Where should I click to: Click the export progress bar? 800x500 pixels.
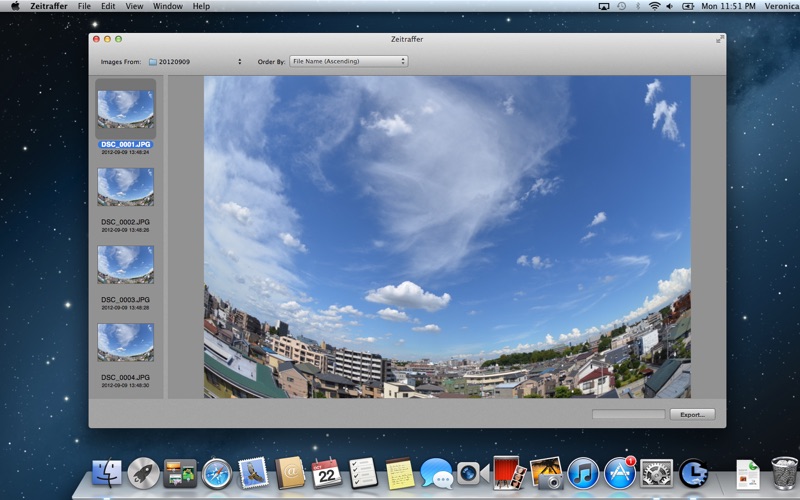(x=627, y=414)
